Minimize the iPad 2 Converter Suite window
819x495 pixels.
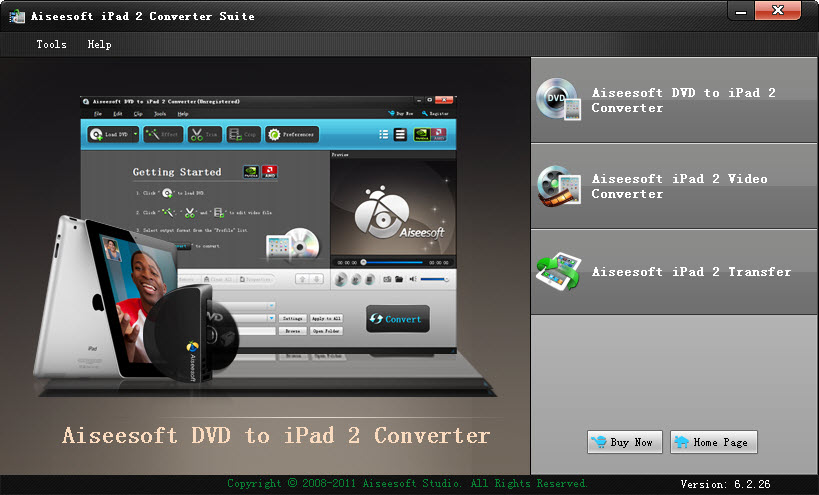tap(741, 11)
